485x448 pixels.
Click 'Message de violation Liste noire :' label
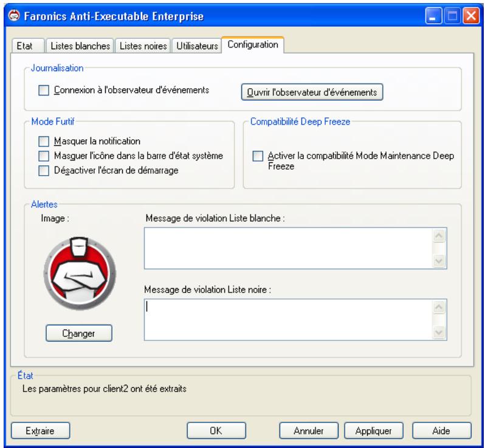click(207, 290)
